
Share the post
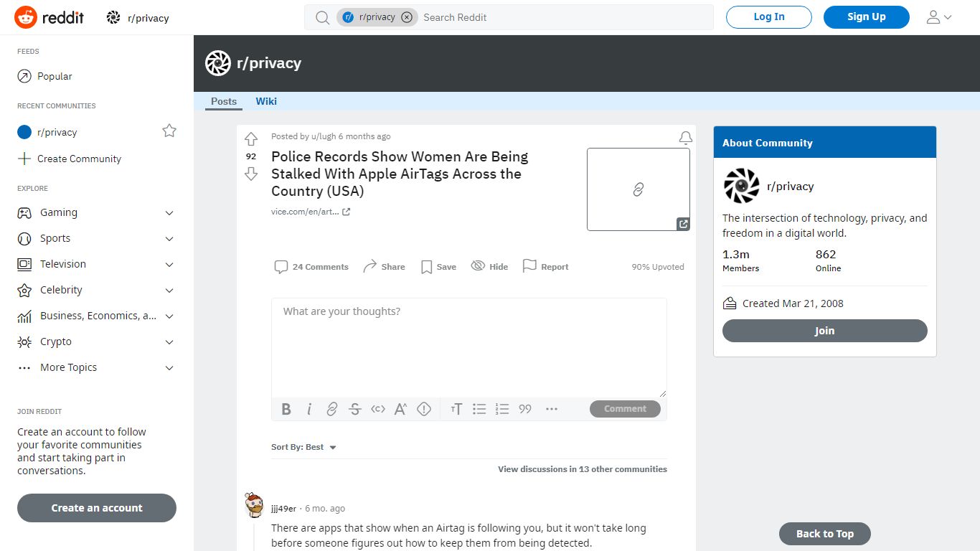(384, 267)
